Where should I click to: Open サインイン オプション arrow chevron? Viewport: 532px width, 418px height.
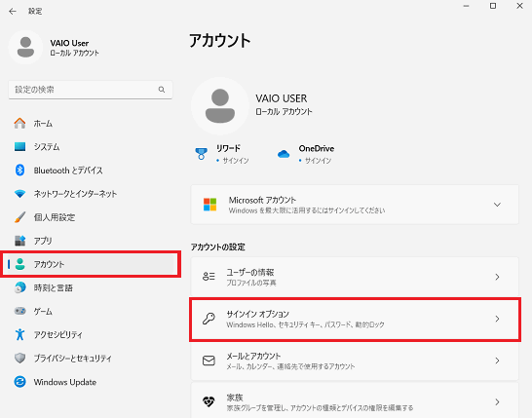[x=497, y=319]
